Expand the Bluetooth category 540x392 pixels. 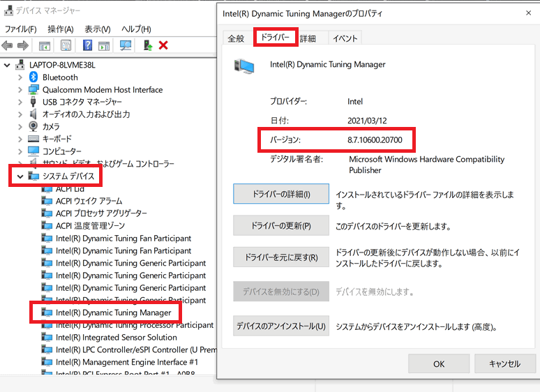20,77
